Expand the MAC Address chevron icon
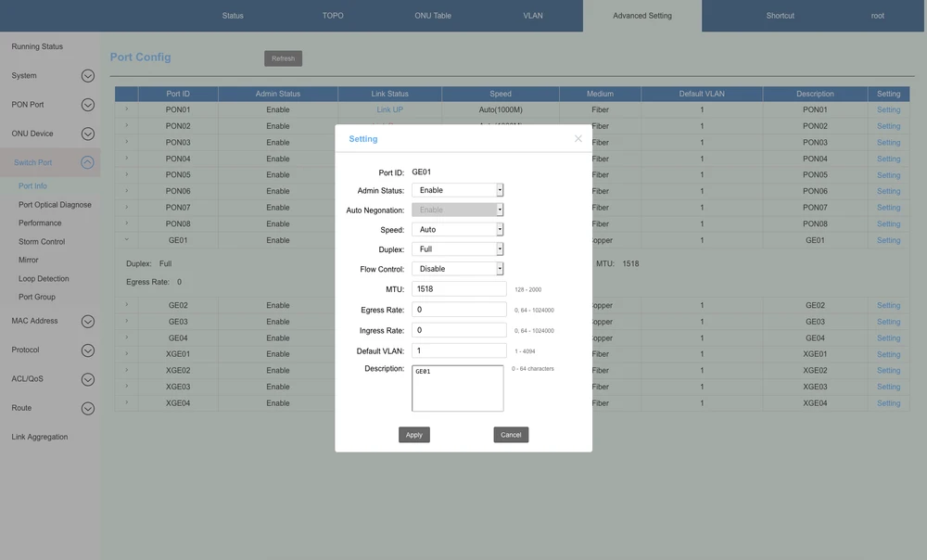The image size is (927, 560). (x=87, y=322)
